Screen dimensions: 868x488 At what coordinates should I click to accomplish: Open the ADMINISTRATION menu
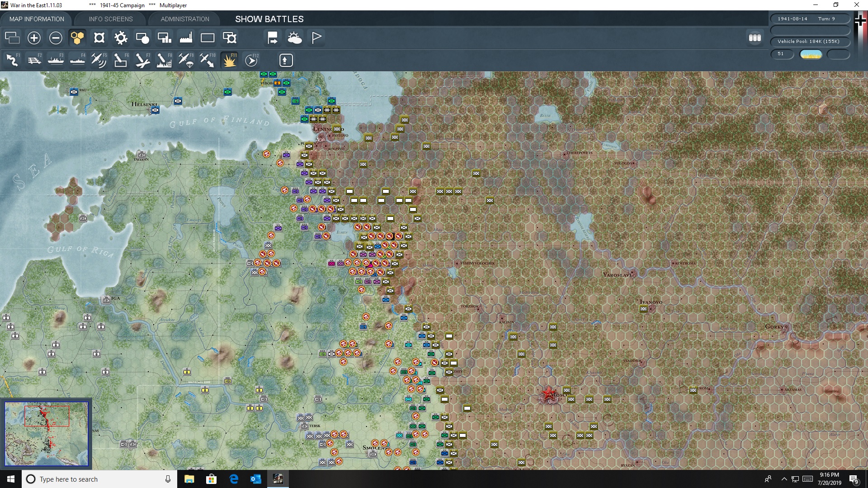(184, 19)
